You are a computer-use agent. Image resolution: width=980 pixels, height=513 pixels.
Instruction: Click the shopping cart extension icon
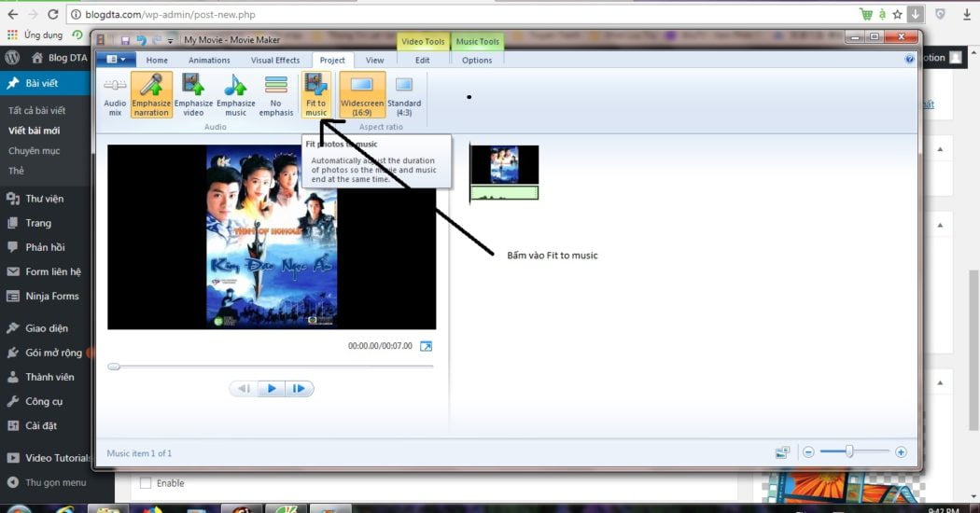[x=866, y=14]
